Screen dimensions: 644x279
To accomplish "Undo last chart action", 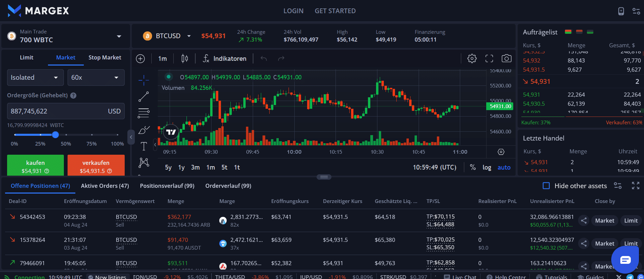I will point(264,59).
